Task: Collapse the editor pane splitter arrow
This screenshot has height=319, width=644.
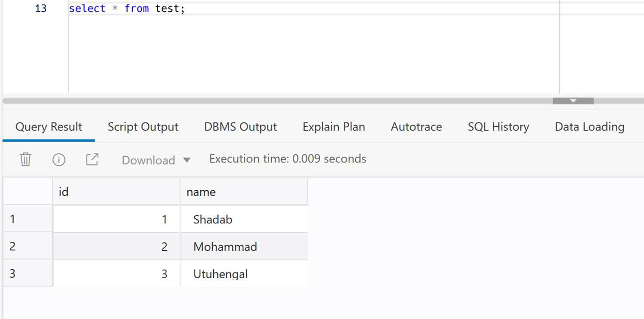Action: click(x=573, y=101)
